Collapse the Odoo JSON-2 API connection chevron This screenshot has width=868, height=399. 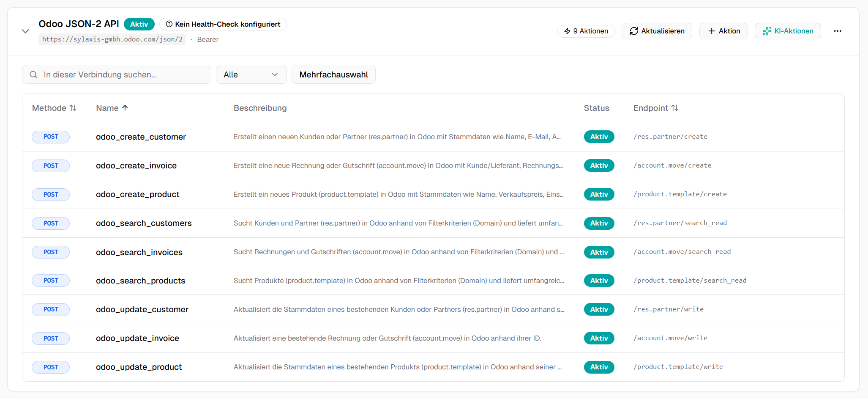coord(25,31)
